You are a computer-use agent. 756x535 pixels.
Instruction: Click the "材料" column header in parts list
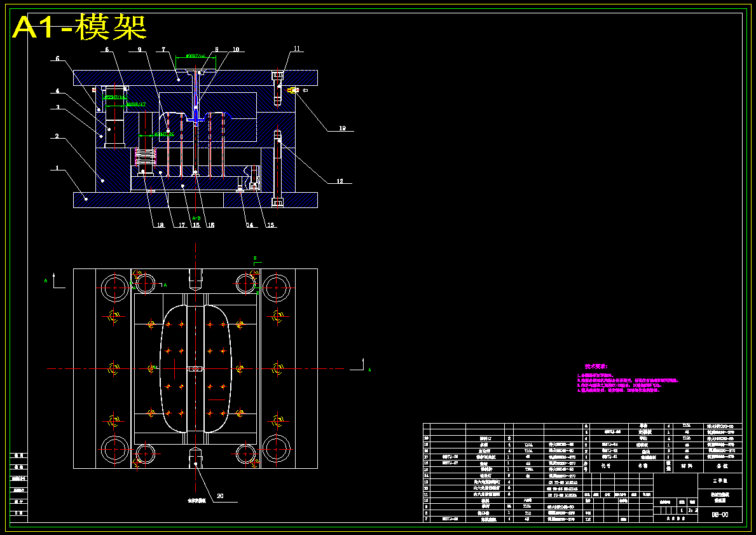(687, 466)
